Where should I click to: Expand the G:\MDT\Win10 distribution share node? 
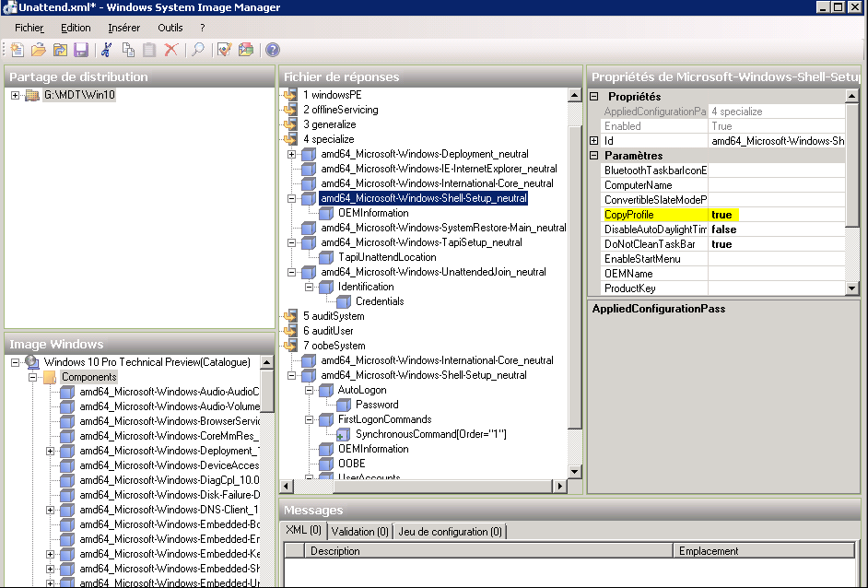[x=16, y=95]
